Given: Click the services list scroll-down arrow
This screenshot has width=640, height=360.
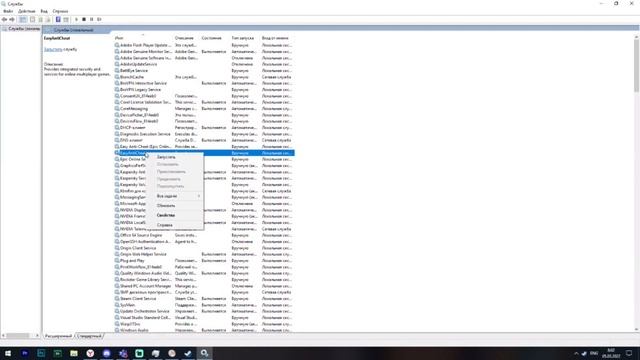Looking at the screenshot, I should (x=636, y=329).
